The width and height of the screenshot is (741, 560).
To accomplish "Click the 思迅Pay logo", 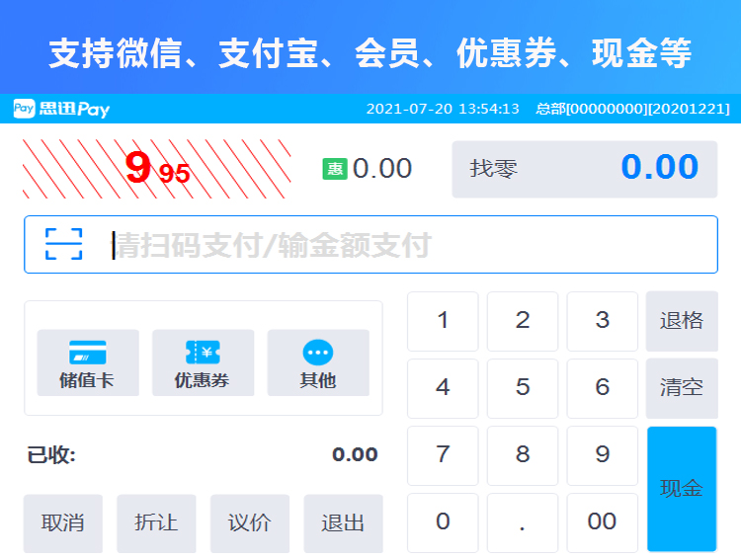I will click(61, 109).
